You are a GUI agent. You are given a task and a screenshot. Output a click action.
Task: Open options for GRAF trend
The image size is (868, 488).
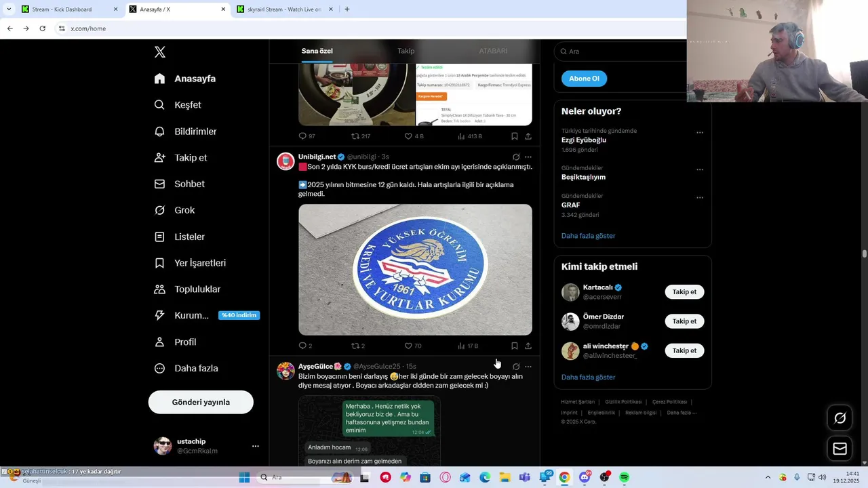[x=700, y=198]
